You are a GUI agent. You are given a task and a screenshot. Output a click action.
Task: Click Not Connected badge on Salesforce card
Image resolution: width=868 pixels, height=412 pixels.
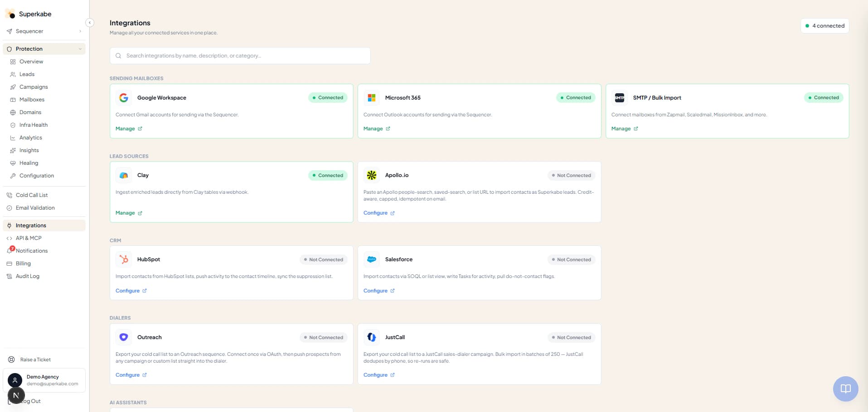click(571, 260)
